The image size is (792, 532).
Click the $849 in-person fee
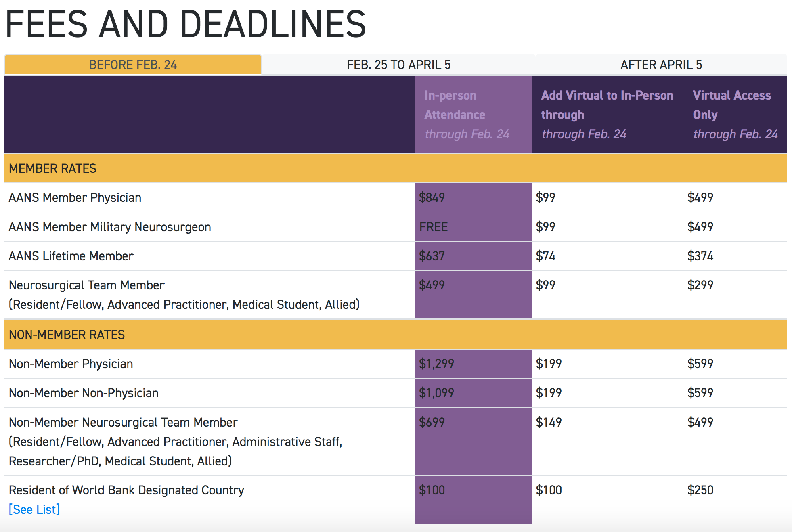pos(432,198)
